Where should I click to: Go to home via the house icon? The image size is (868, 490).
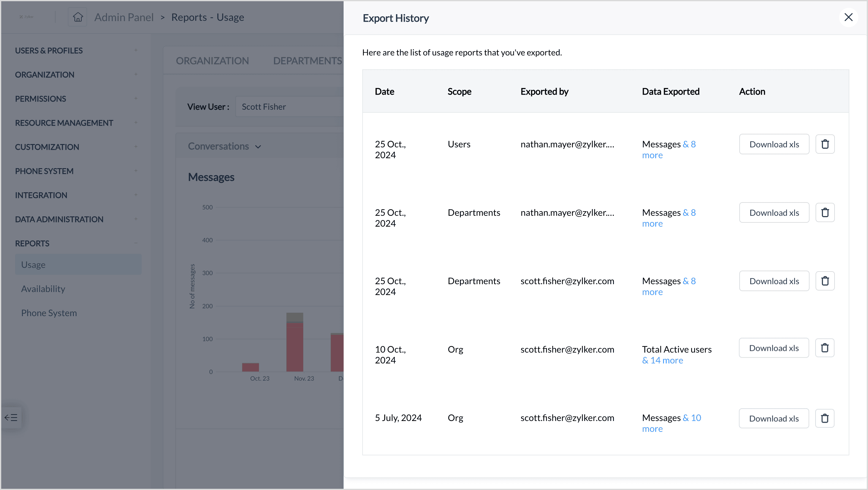click(78, 17)
